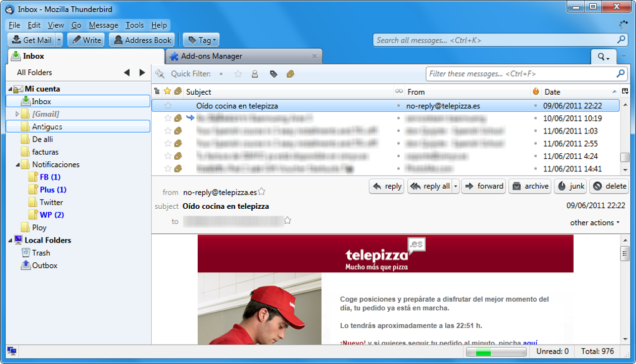The width and height of the screenshot is (636, 364).
Task: Open the Go menu
Action: 76,25
